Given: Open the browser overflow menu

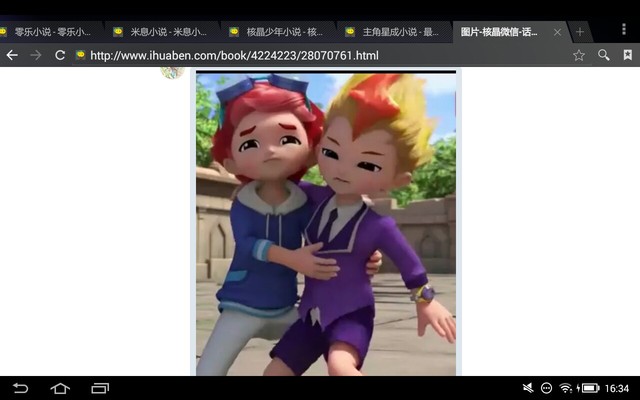Looking at the screenshot, I should pos(624,29).
